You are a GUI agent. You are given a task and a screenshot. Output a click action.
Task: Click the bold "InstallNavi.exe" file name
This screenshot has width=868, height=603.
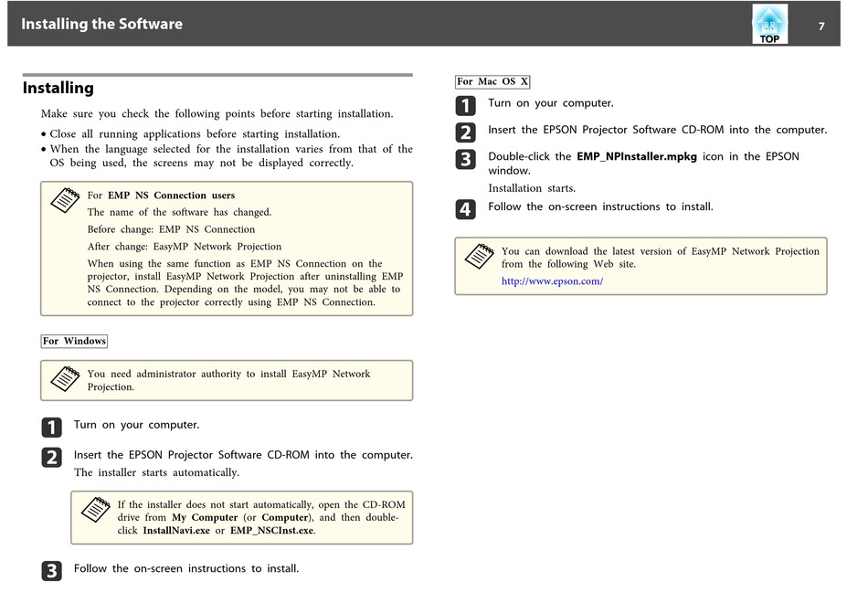click(x=176, y=531)
